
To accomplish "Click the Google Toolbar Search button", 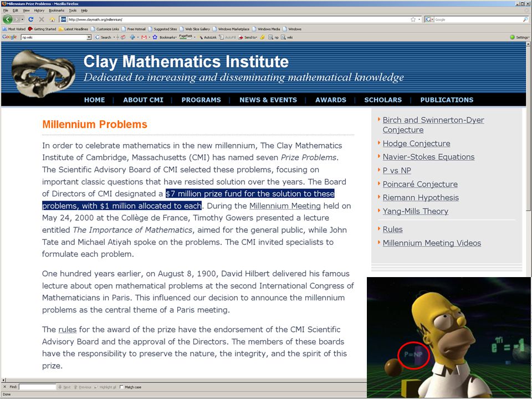I will (x=103, y=37).
